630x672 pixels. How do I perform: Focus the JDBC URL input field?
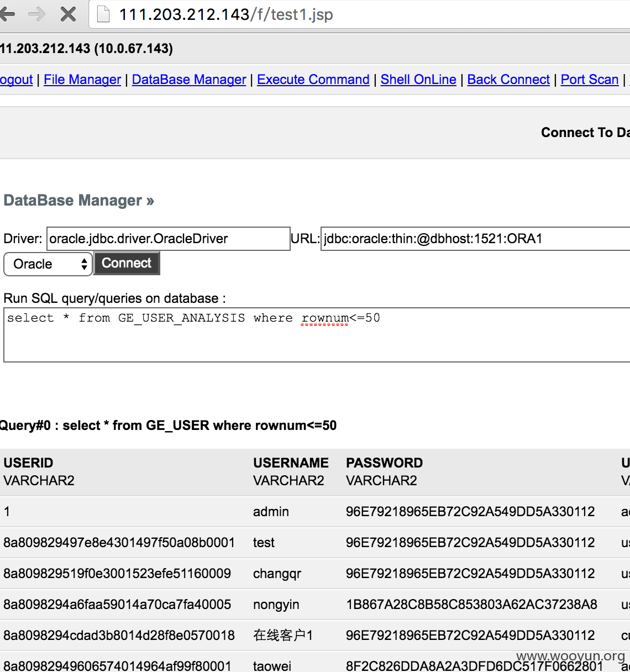coord(475,239)
